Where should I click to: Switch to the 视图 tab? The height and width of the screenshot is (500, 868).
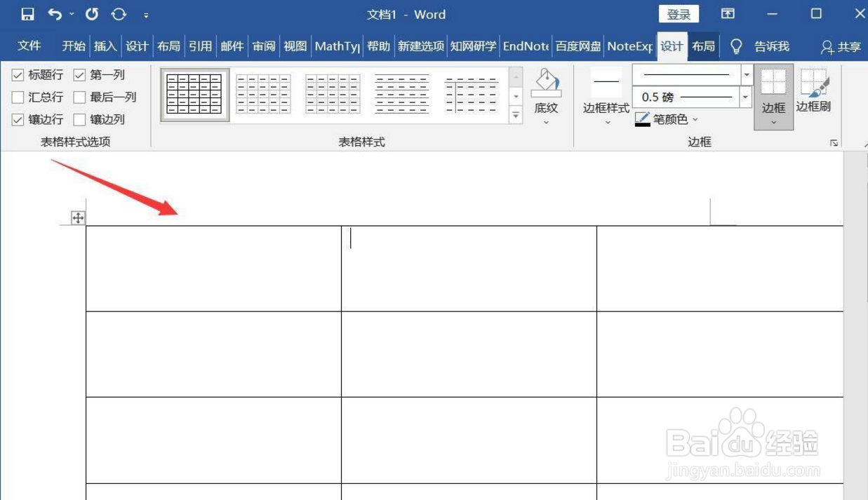[x=295, y=46]
